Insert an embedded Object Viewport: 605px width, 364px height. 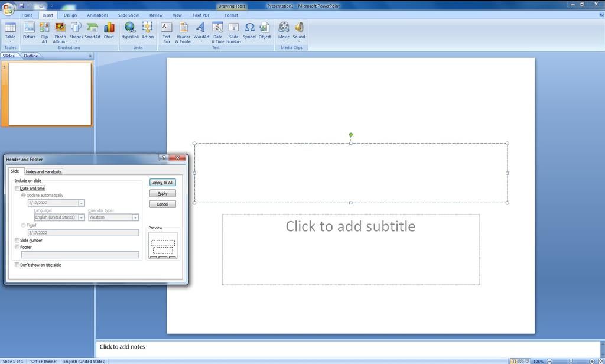pyautogui.click(x=264, y=31)
